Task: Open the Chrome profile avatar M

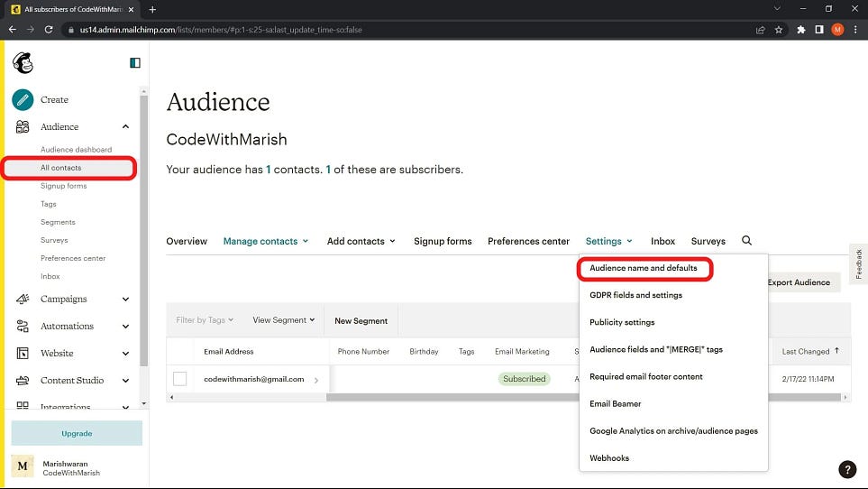Action: [x=837, y=30]
